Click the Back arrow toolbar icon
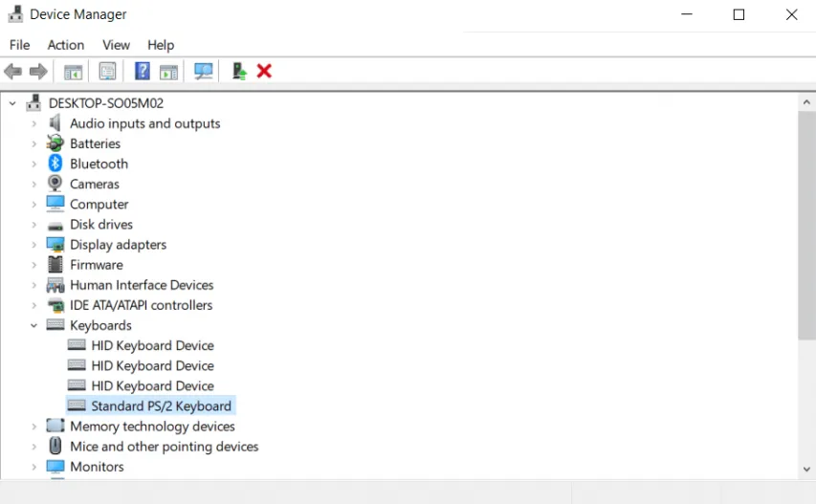Image resolution: width=816 pixels, height=504 pixels. click(13, 72)
